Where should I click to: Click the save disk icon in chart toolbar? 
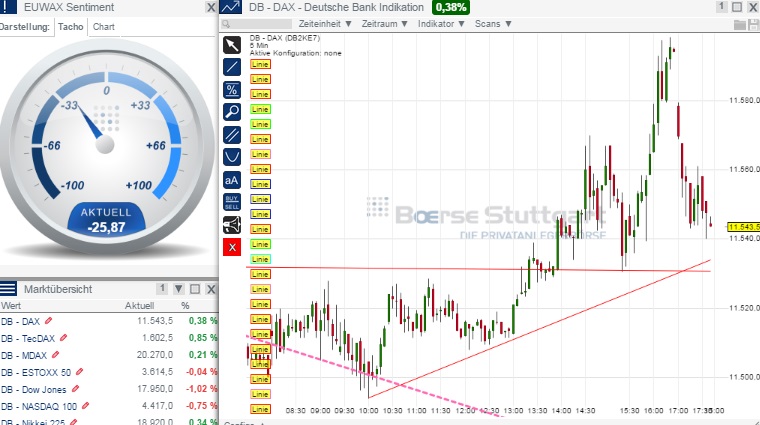coord(754,24)
